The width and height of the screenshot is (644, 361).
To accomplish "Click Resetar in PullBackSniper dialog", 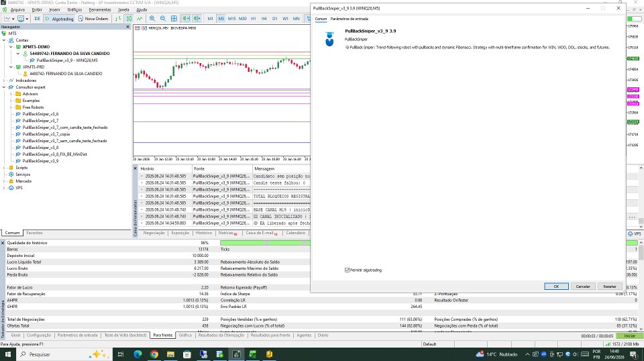I will 610,287.
